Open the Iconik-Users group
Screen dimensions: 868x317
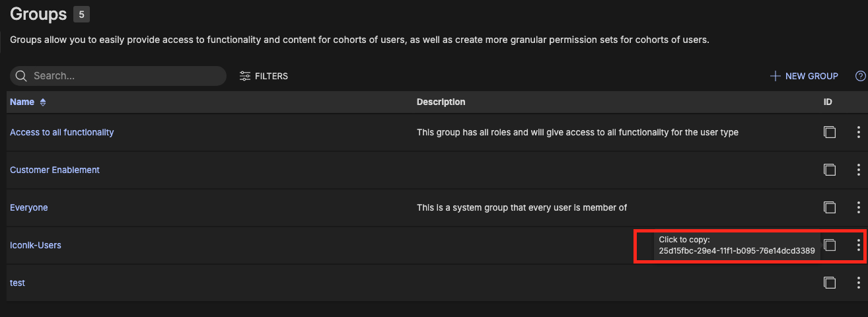coord(36,245)
